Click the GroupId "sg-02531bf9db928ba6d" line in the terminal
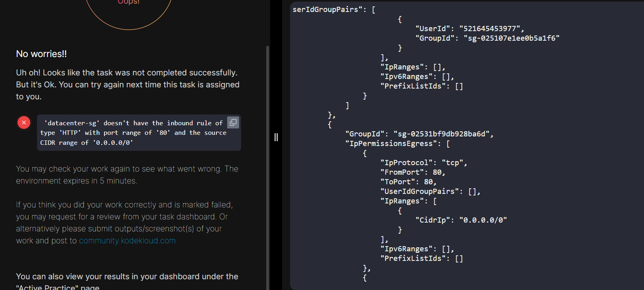This screenshot has width=644, height=290. pyautogui.click(x=419, y=134)
